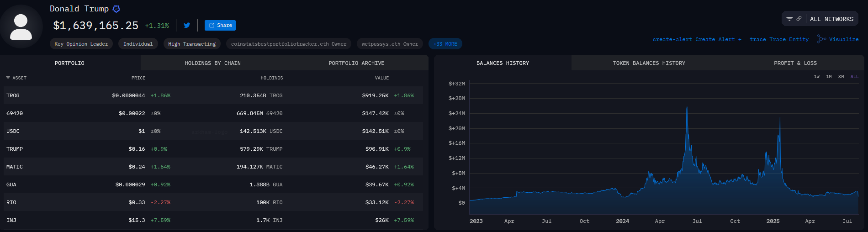
Task: Click the 69420 asset row name
Action: (x=15, y=113)
